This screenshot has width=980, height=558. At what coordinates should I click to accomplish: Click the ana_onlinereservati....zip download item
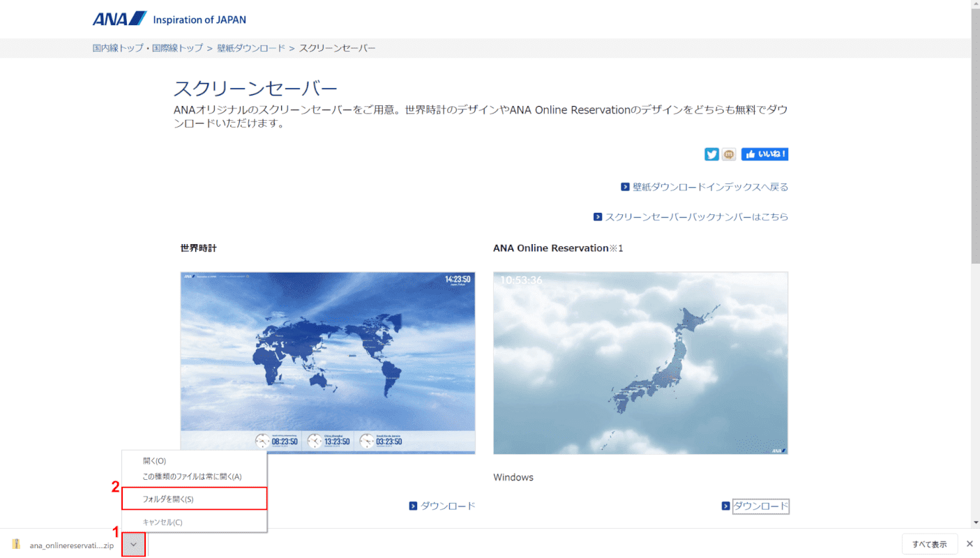coord(71,545)
